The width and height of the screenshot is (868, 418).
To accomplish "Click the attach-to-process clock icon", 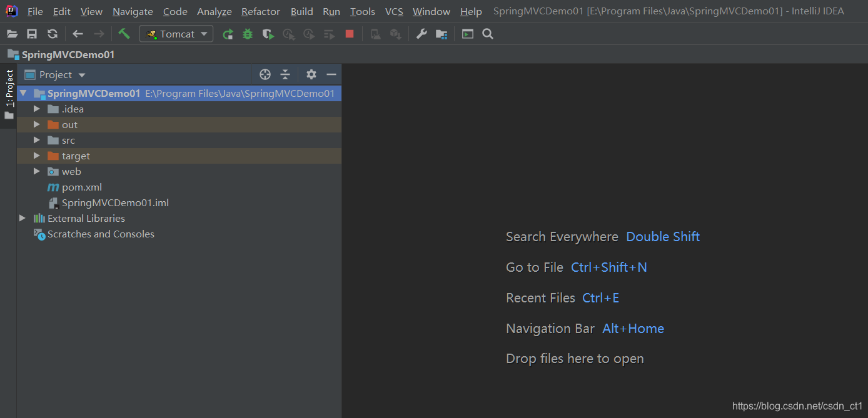I will 309,34.
